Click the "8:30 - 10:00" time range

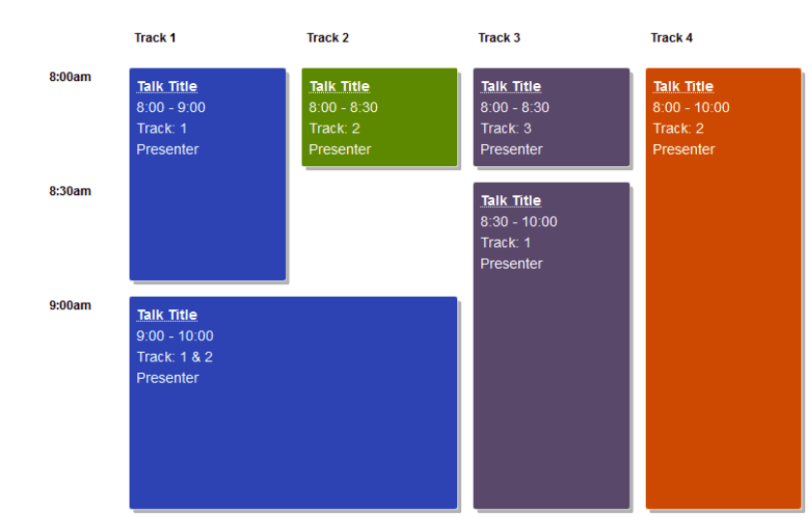[x=518, y=222]
